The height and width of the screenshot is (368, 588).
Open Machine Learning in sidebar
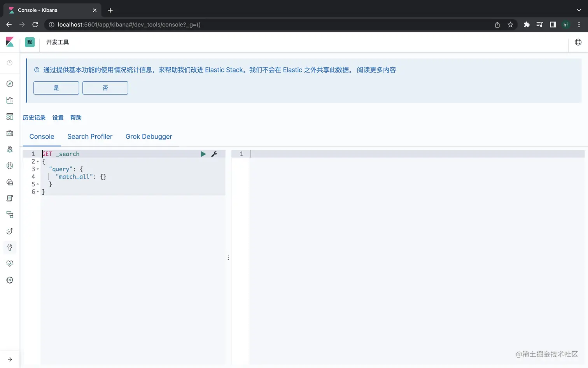10,166
